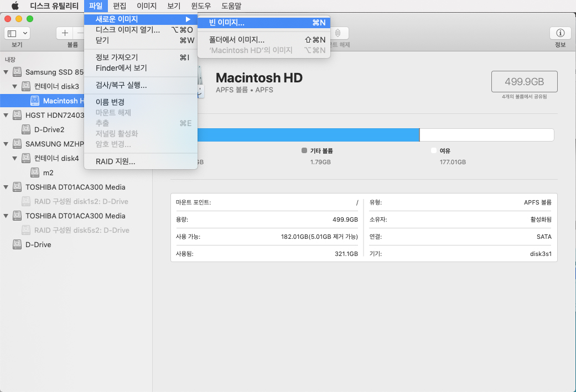
Task: Select the m2 volume row
Action: [76, 173]
